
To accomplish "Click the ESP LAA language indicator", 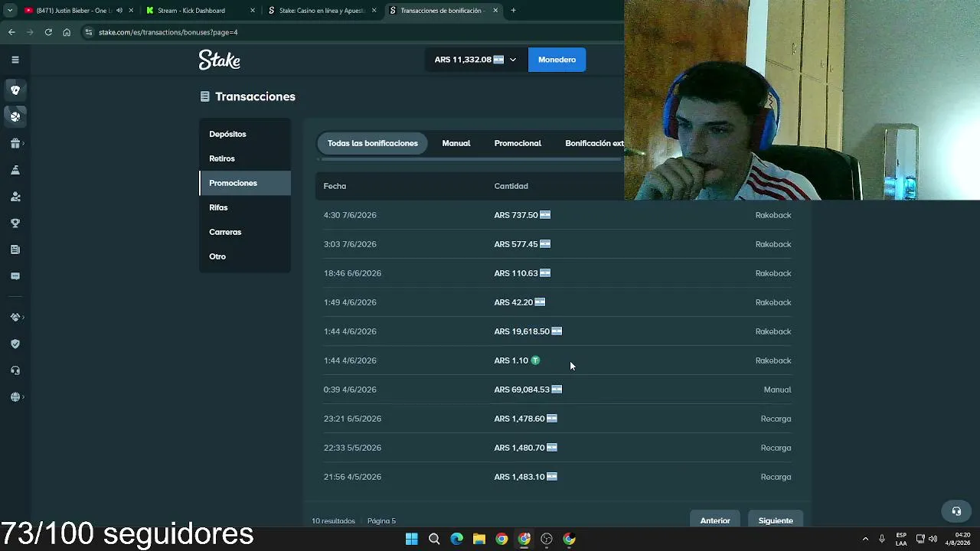I will point(901,539).
